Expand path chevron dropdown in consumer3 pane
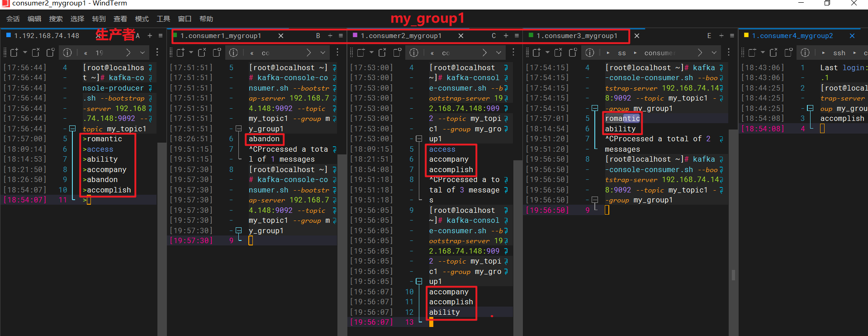 click(714, 53)
